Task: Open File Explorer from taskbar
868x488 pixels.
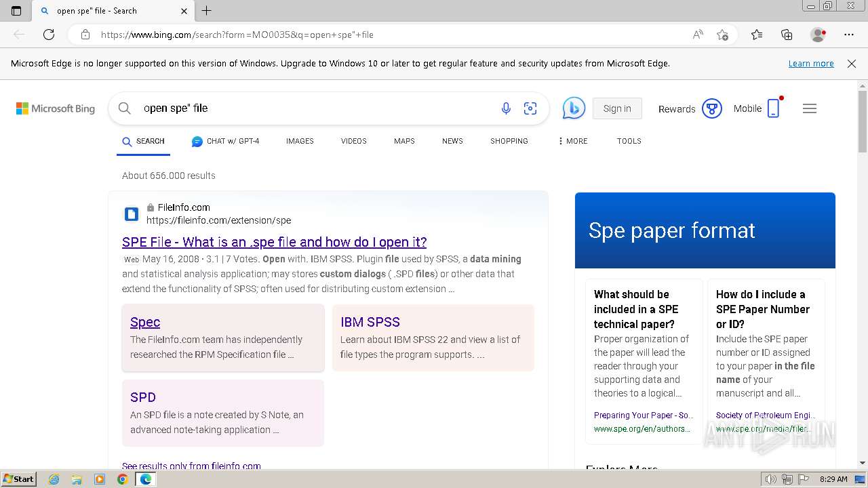Action: [x=77, y=479]
